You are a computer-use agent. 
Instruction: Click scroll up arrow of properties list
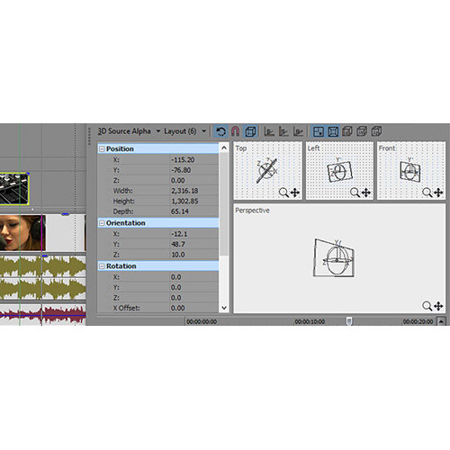pos(224,148)
